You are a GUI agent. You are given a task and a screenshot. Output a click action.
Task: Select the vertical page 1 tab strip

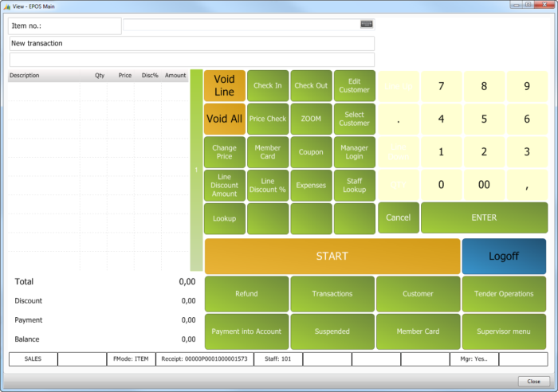[x=196, y=171]
